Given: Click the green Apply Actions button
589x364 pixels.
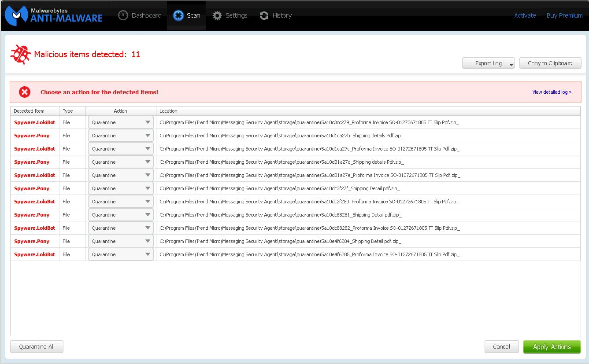Looking at the screenshot, I should [x=552, y=346].
